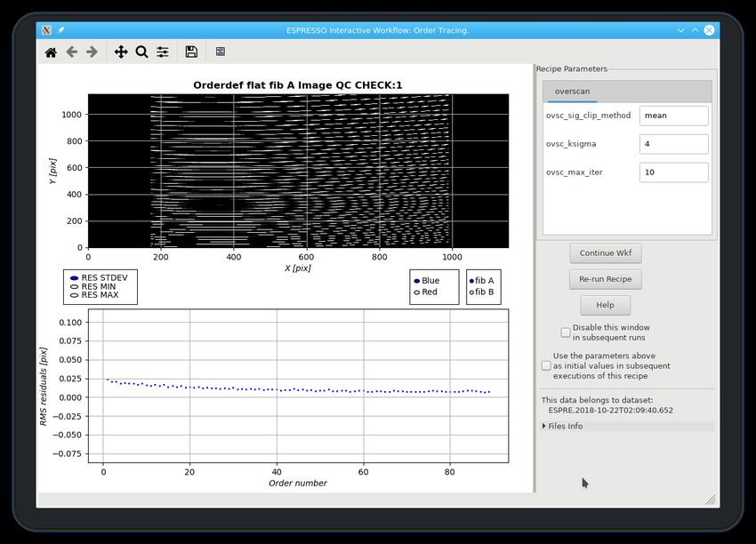Image resolution: width=756 pixels, height=544 pixels.
Task: Click dataset name ESPRE.2018-10-22T02:09:40.652
Action: (610, 411)
